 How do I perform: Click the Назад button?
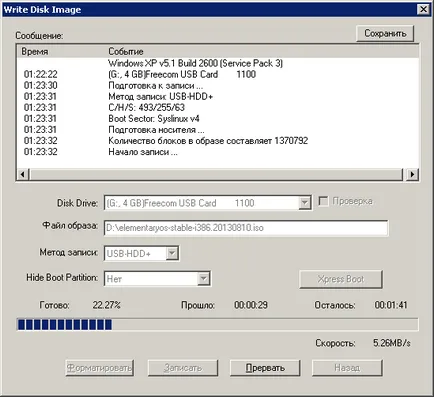point(347,368)
